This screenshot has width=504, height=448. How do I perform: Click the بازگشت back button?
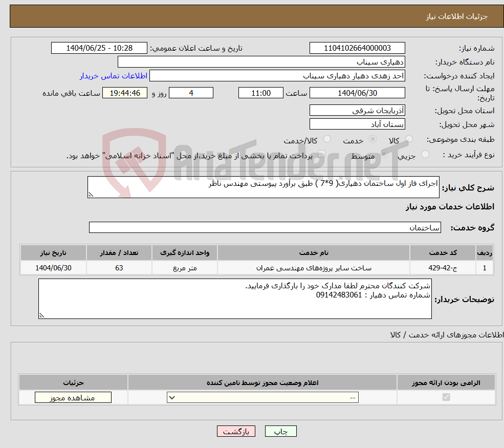(x=236, y=431)
